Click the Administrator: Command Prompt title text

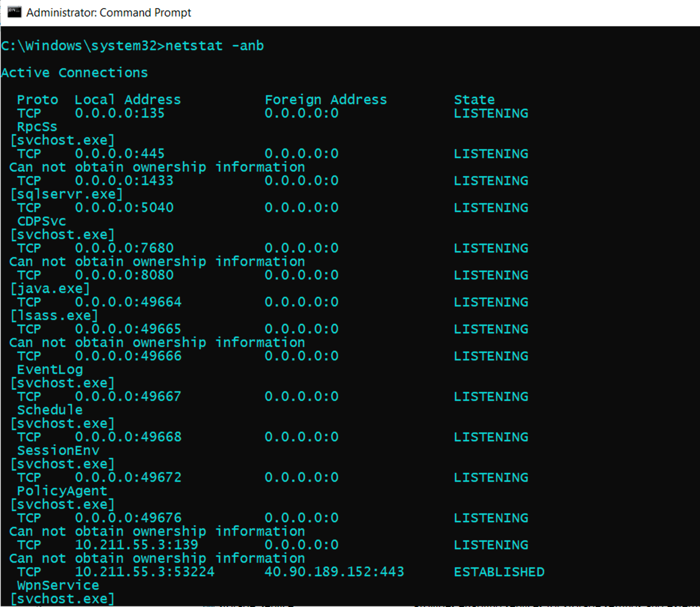[x=109, y=13]
